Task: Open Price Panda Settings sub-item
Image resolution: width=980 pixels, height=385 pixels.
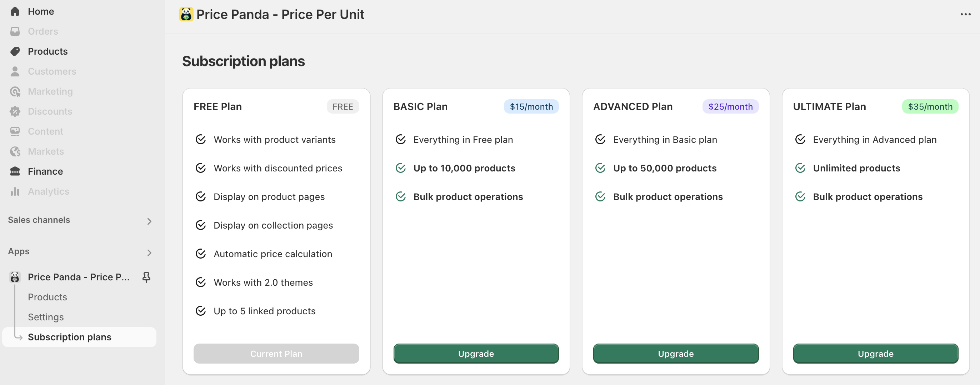Action: pyautogui.click(x=46, y=317)
